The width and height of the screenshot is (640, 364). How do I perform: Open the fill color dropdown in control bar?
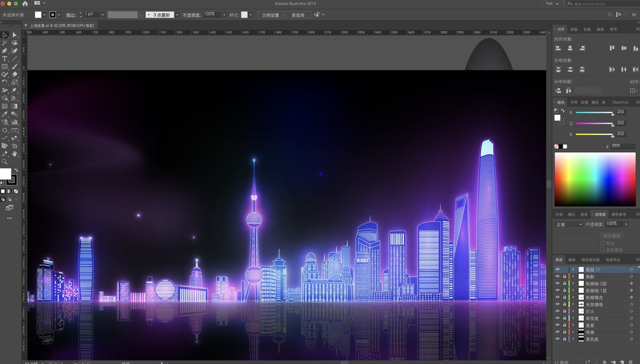pos(45,15)
